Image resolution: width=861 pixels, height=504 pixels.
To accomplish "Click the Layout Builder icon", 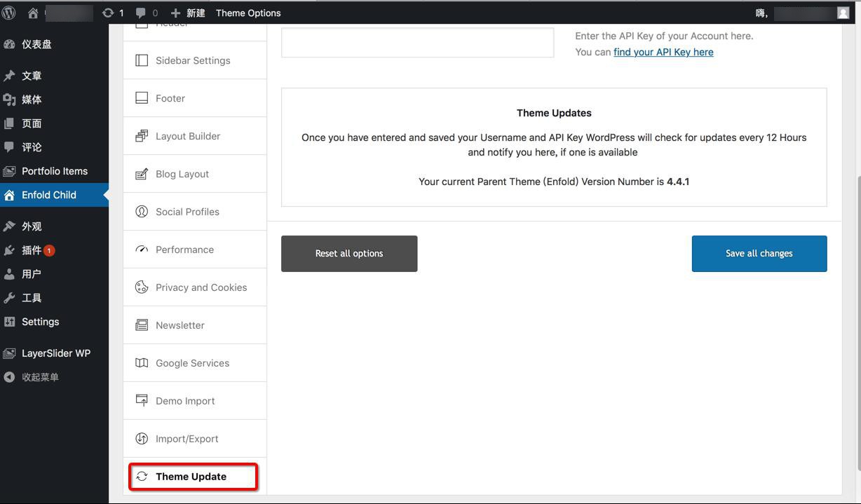I will [142, 136].
